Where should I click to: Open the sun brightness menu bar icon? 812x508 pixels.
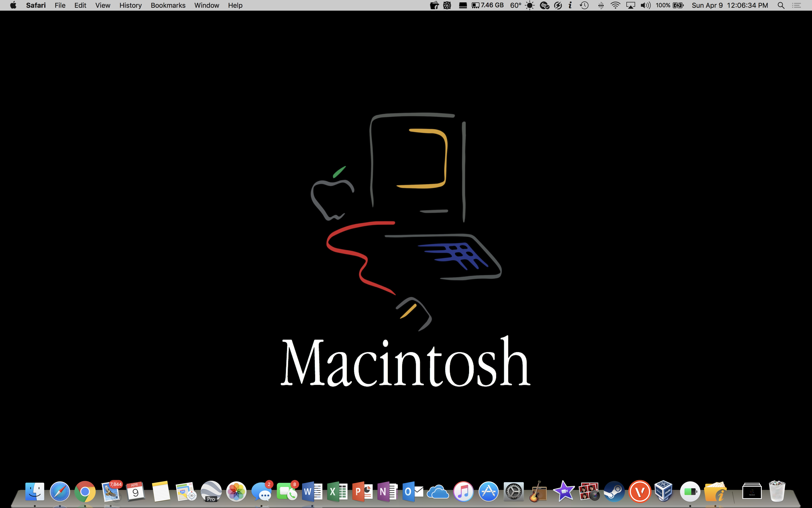coord(530,5)
